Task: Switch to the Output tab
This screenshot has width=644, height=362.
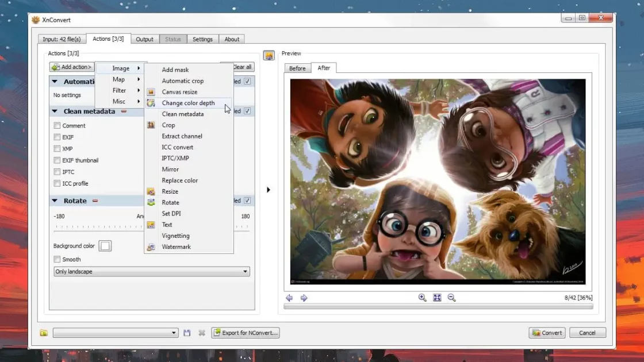Action: coord(144,39)
